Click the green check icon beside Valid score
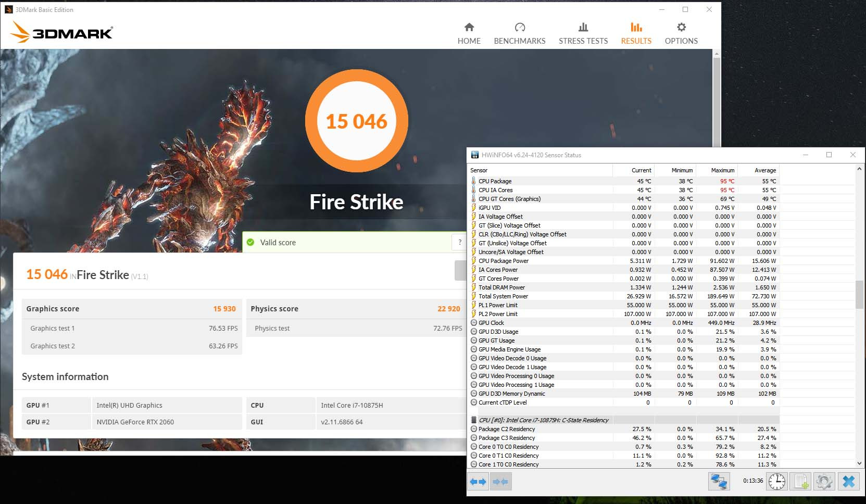The image size is (866, 504). (x=250, y=242)
